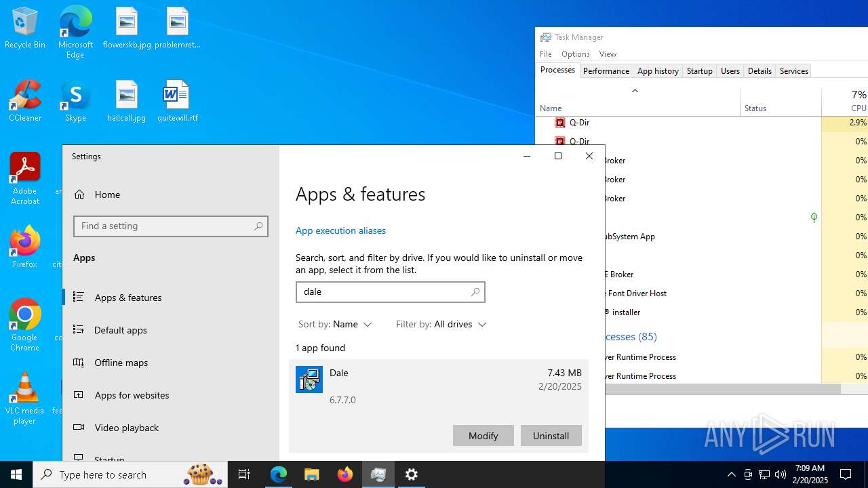Switch to Services tab in Task Manager
This screenshot has height=488, width=868.
794,71
